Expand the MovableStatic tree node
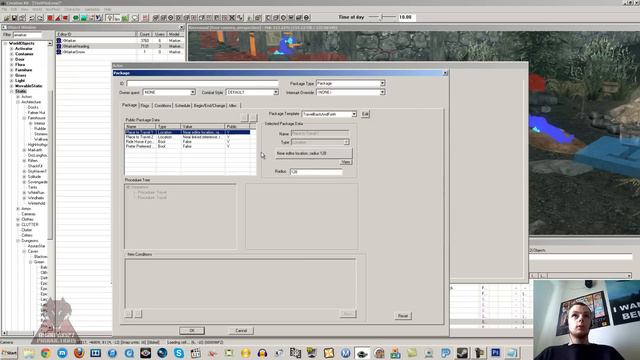The width and height of the screenshot is (640, 360). tap(12, 86)
